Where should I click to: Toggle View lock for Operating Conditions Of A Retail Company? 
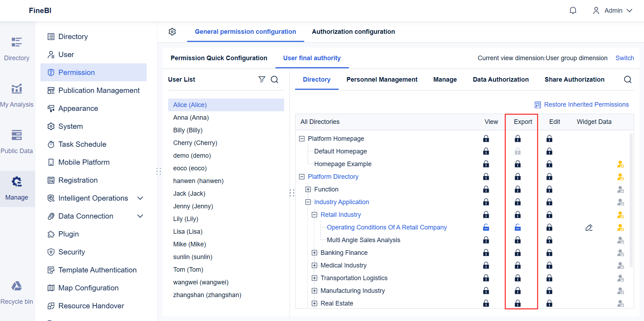(x=486, y=228)
